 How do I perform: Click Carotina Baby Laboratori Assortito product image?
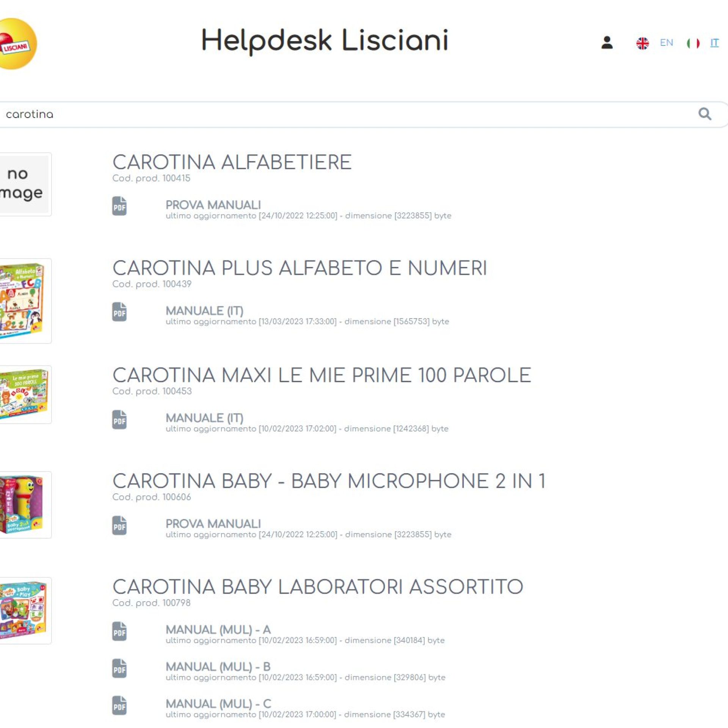tap(24, 610)
